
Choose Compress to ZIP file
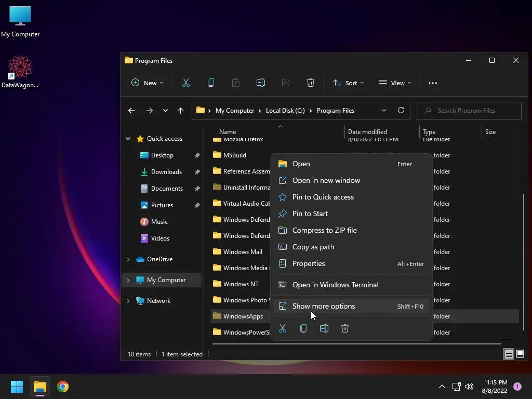pyautogui.click(x=351, y=230)
